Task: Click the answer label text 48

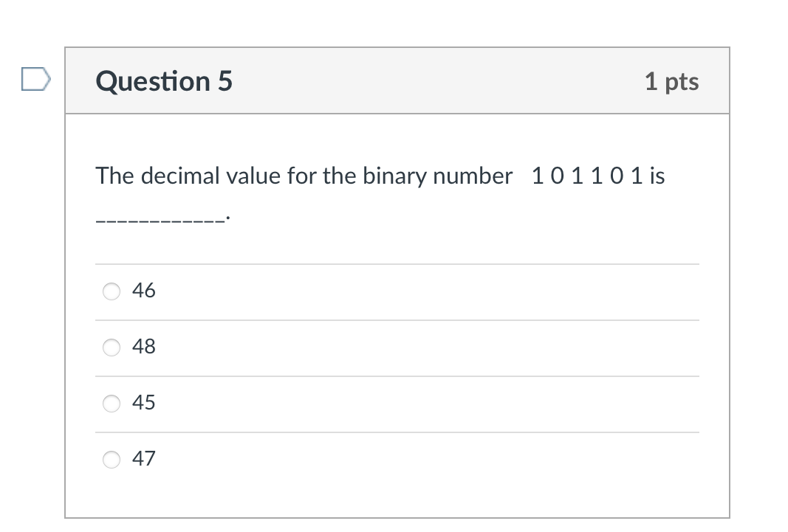Action: click(144, 347)
